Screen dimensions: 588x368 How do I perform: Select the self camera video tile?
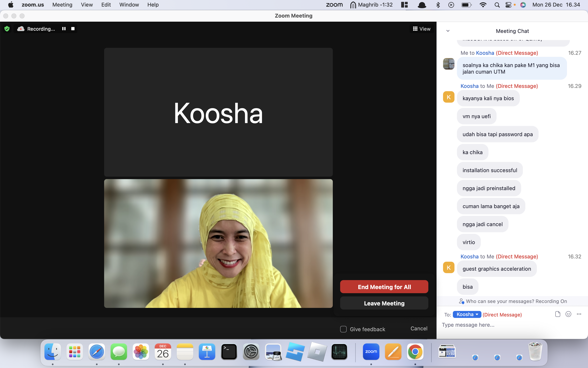(x=218, y=243)
